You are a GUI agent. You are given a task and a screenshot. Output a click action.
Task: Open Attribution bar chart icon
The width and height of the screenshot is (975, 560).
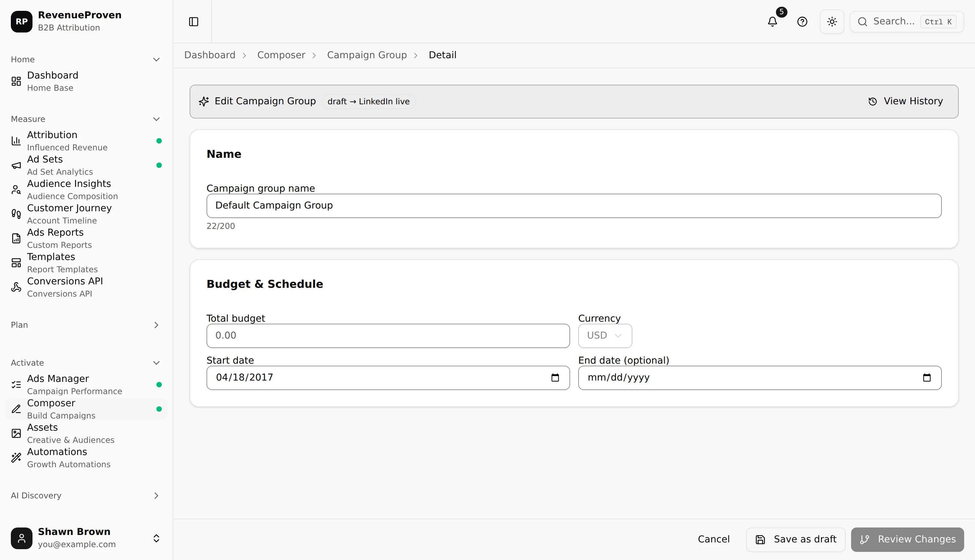click(16, 141)
